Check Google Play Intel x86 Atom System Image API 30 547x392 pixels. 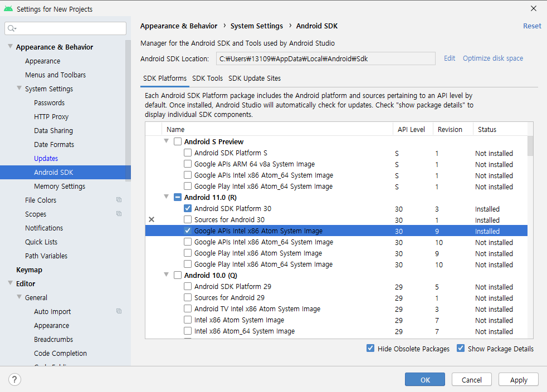click(188, 253)
